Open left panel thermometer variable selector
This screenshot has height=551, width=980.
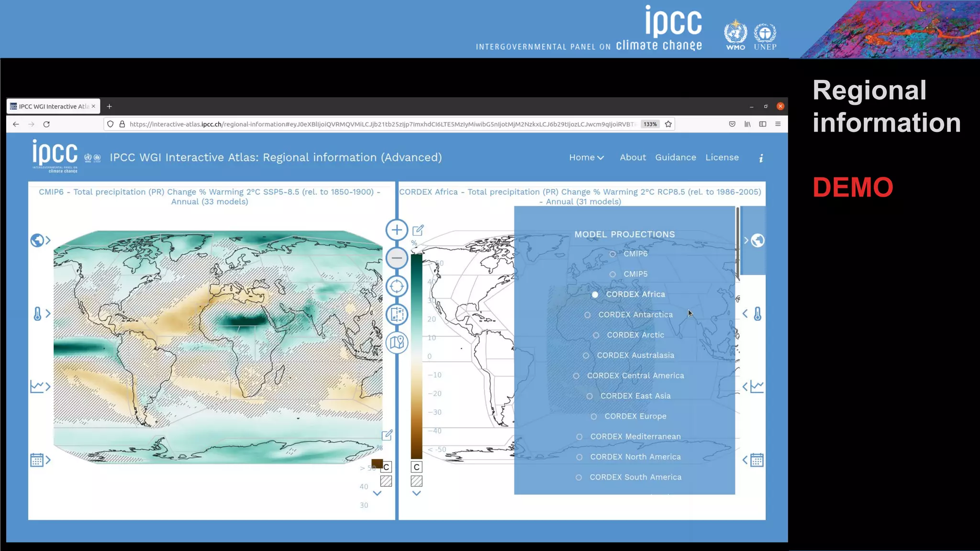(x=41, y=314)
